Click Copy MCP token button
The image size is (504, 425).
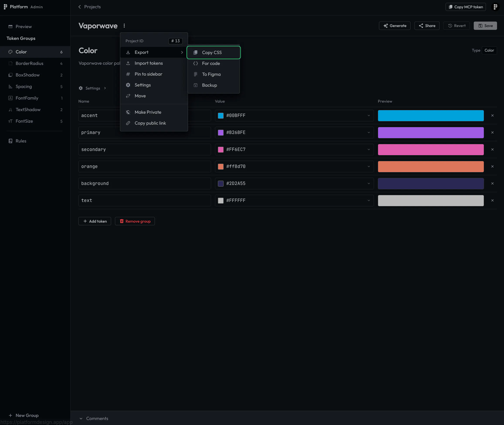[465, 7]
